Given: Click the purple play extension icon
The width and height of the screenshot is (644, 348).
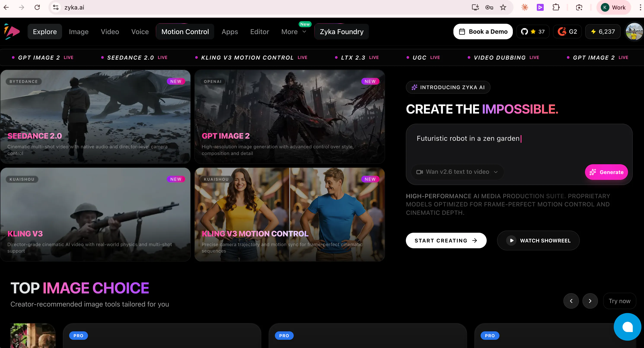Looking at the screenshot, I should [540, 8].
